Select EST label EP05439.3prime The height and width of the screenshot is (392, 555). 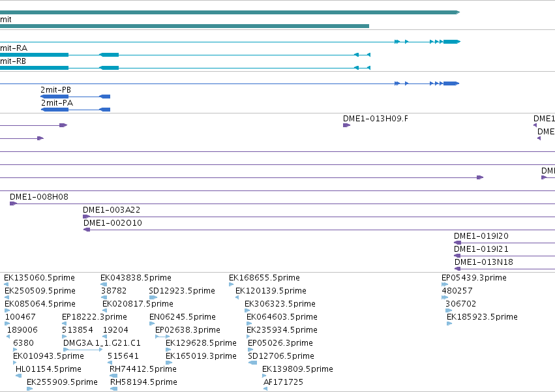pyautogui.click(x=474, y=278)
